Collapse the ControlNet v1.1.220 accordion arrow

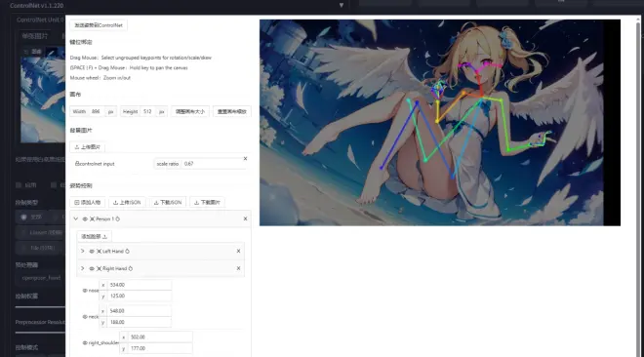pyautogui.click(x=342, y=5)
